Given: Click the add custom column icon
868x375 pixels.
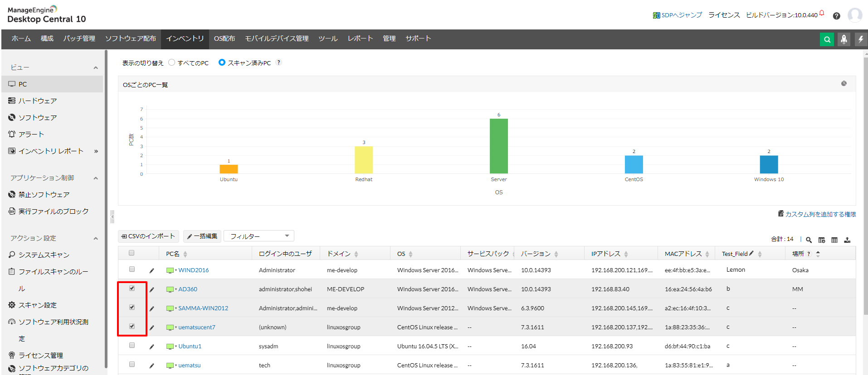Looking at the screenshot, I should [821, 240].
